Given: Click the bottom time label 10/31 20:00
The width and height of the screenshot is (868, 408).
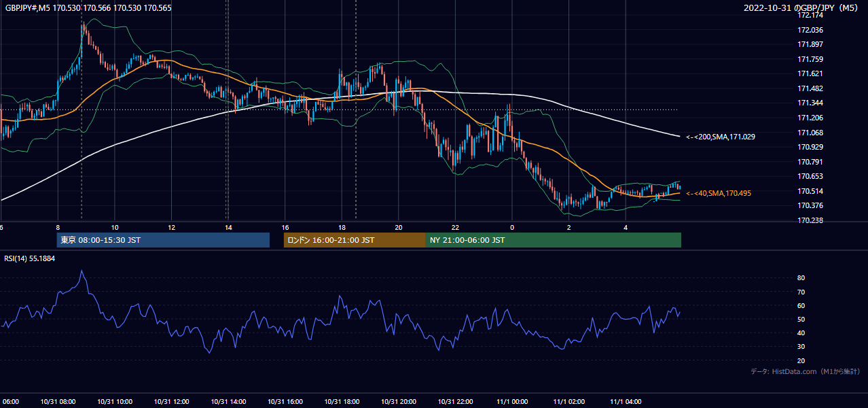Looking at the screenshot, I should pyautogui.click(x=398, y=401).
